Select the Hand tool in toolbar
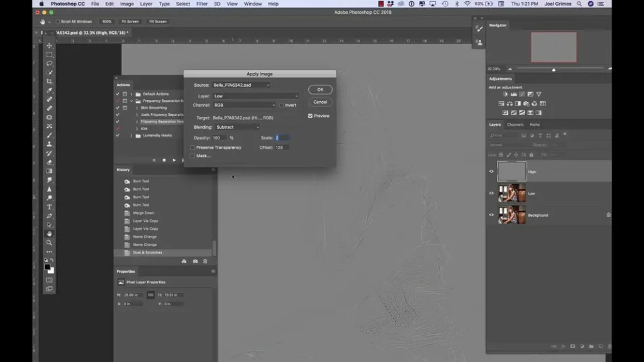 point(49,234)
